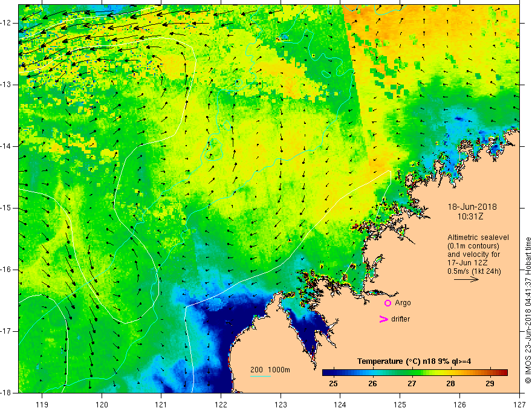532x411 pixels.
Task: Click the '0.5m/s (1kt 24h)' label
Action: [474, 271]
